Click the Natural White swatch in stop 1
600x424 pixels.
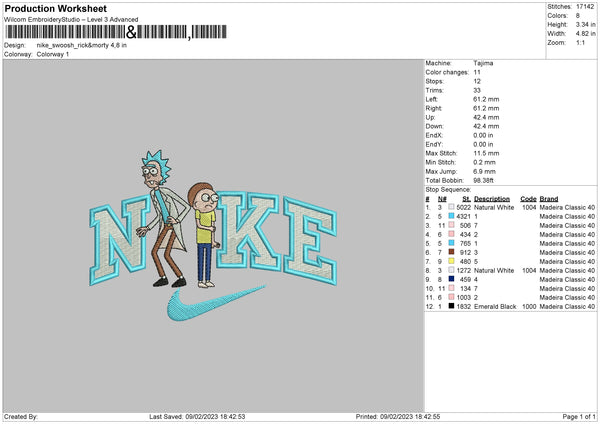pyautogui.click(x=452, y=207)
